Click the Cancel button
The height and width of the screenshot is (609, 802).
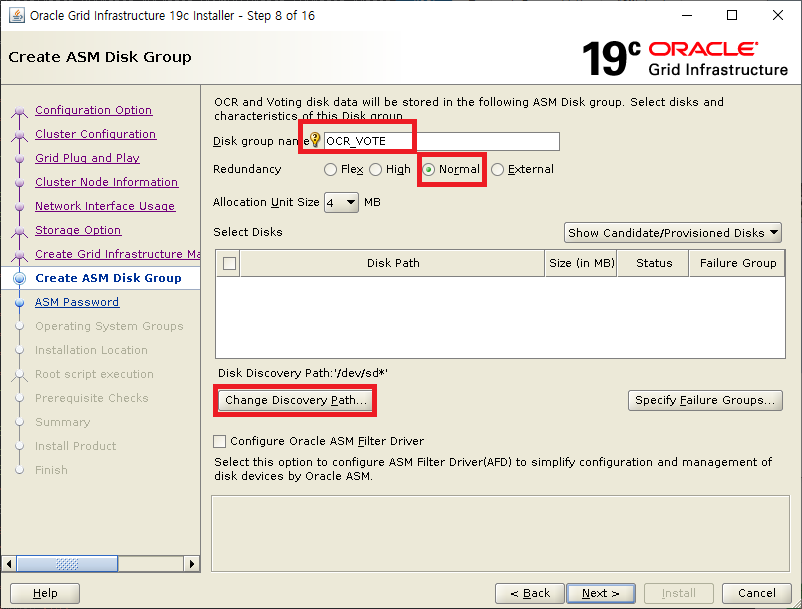(756, 593)
